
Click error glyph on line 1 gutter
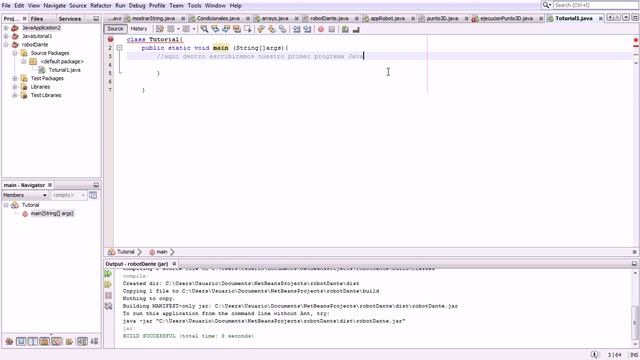coord(110,39)
